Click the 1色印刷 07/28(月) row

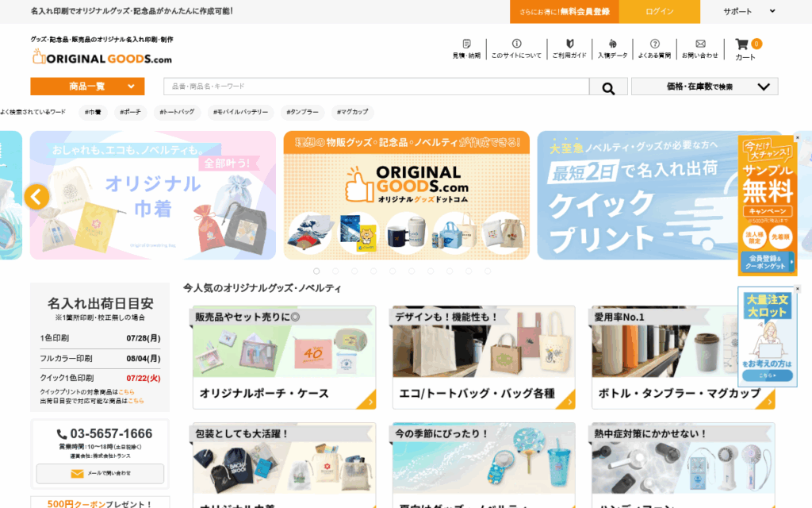[x=100, y=338]
